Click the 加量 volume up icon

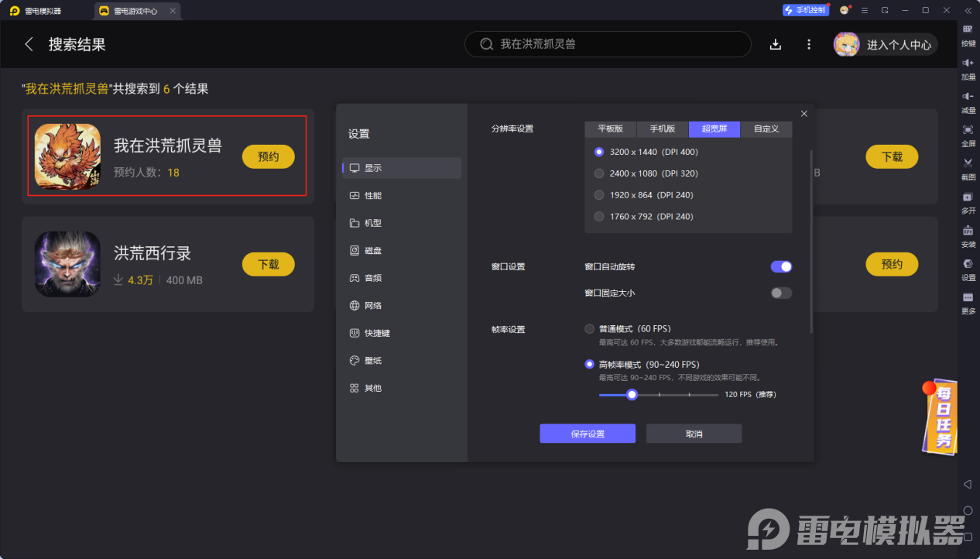tap(968, 62)
